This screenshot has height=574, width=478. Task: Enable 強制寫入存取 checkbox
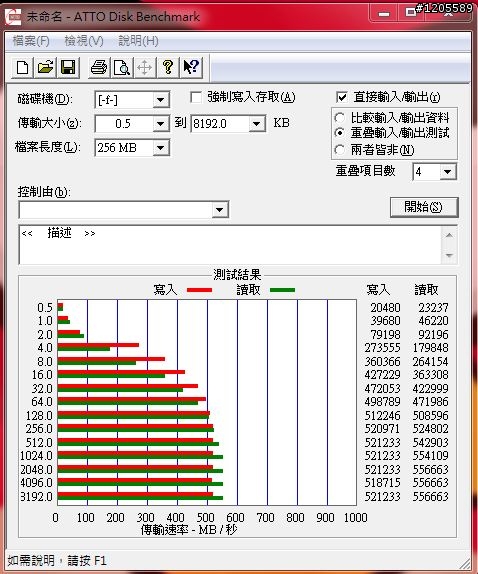click(196, 97)
